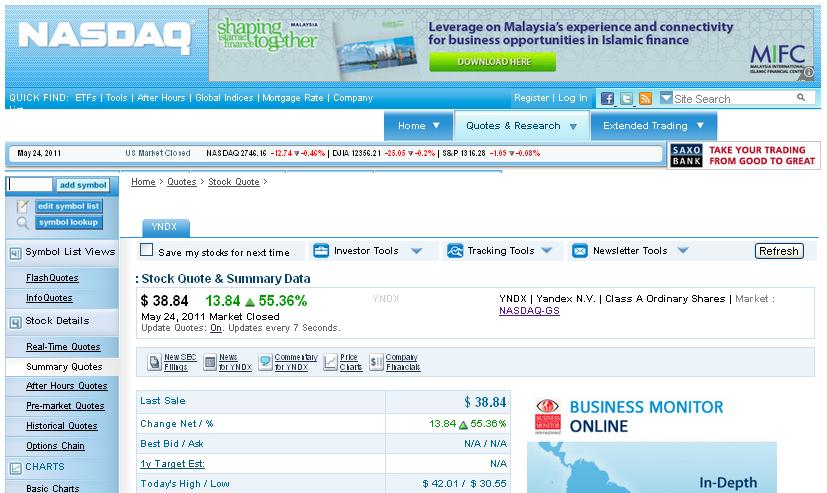The width and height of the screenshot is (827, 493).
Task: Click the Commentary for YNDX speech icon
Action: (265, 362)
